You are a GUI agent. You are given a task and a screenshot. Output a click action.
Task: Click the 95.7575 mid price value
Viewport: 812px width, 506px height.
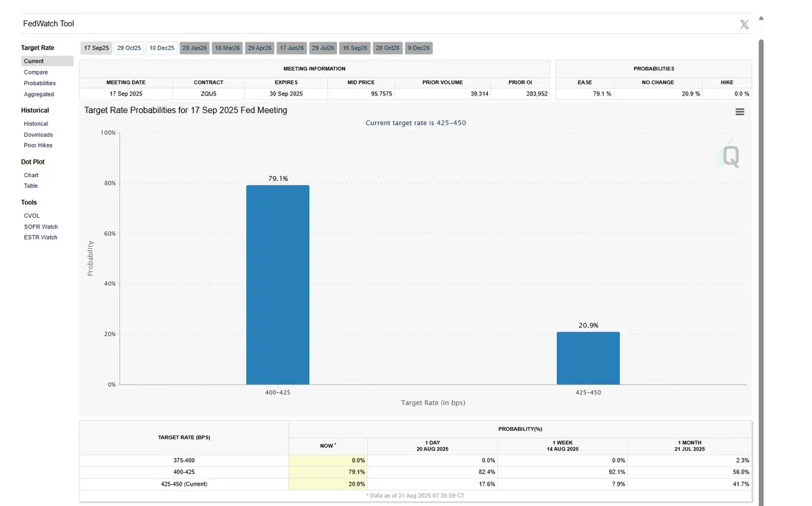coord(382,93)
